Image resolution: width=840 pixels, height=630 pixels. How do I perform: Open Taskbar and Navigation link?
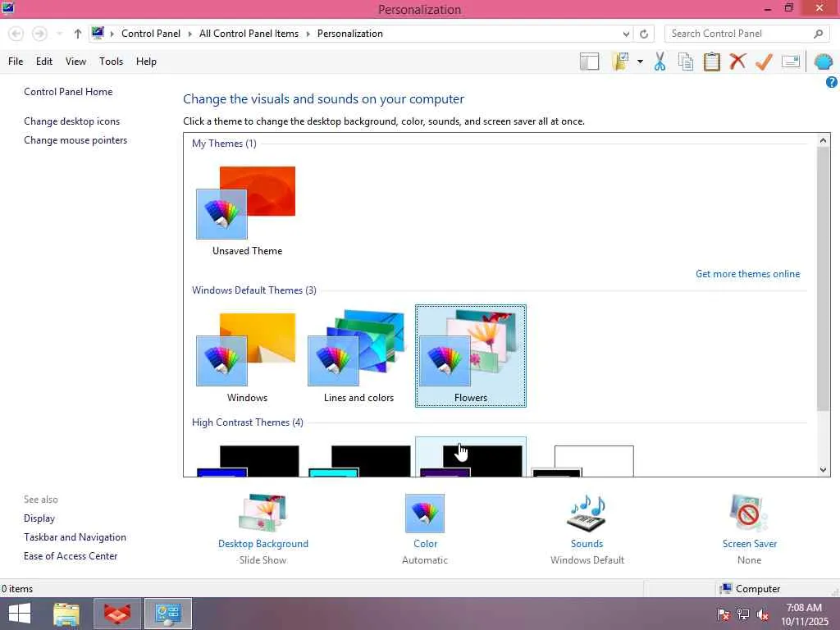(x=75, y=537)
